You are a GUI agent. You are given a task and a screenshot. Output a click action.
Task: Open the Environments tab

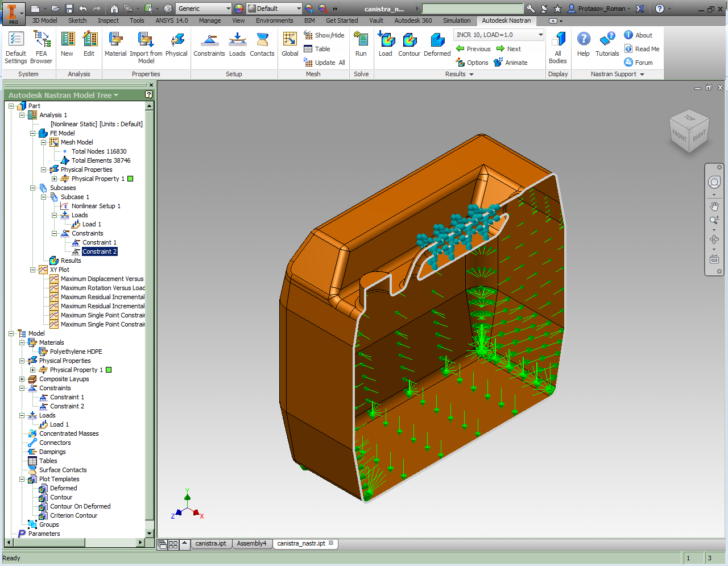click(x=275, y=20)
